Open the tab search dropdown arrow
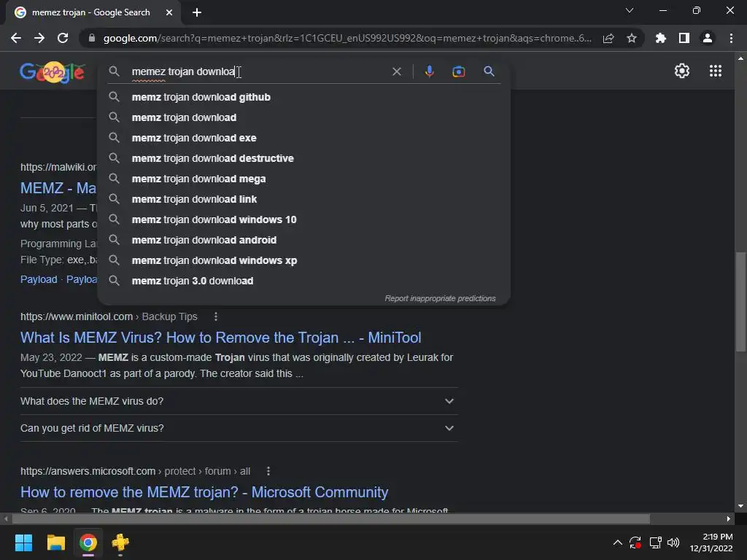Image resolution: width=747 pixels, height=560 pixels. 630,10
